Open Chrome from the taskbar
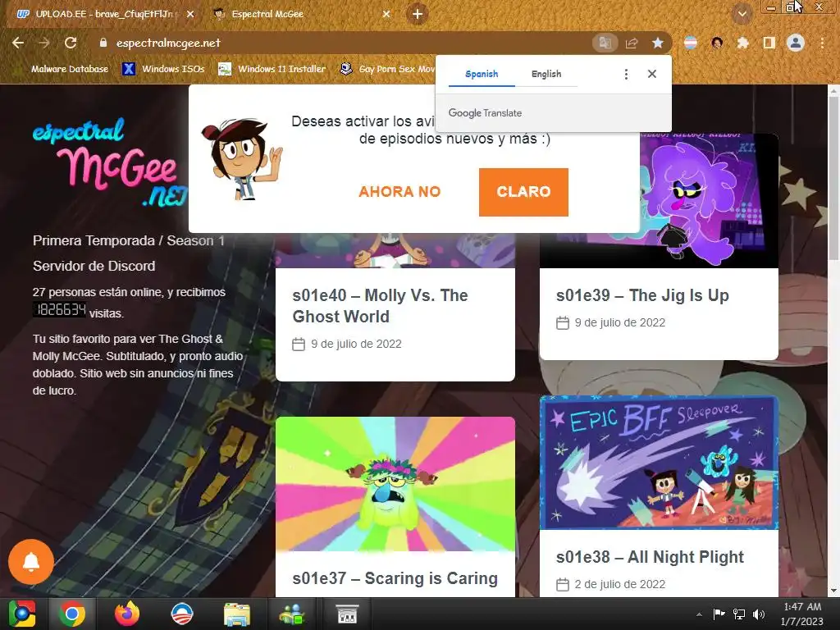Screen dimensions: 840x630 click(72, 614)
